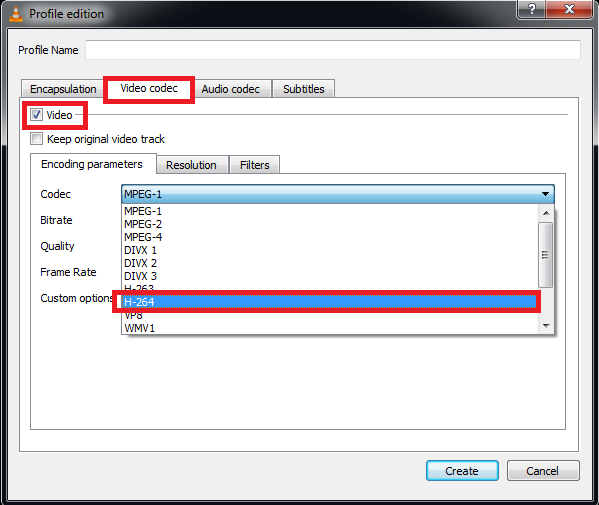
Task: Switch to the Resolution sub-tab
Action: tap(191, 165)
